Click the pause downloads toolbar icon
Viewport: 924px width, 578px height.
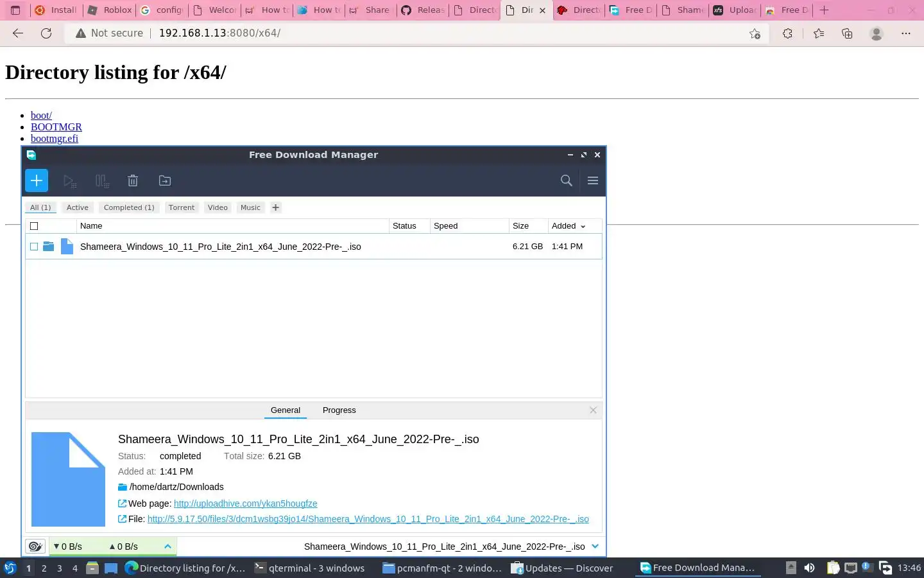[102, 181]
